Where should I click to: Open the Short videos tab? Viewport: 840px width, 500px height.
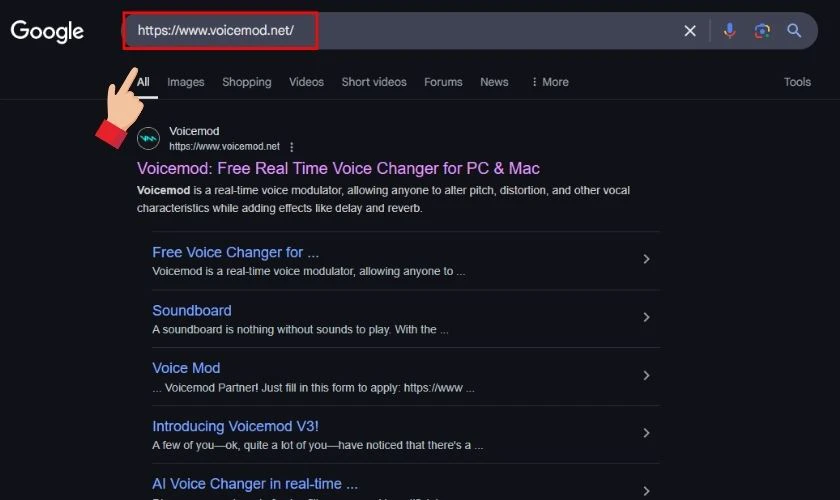pyautogui.click(x=374, y=82)
